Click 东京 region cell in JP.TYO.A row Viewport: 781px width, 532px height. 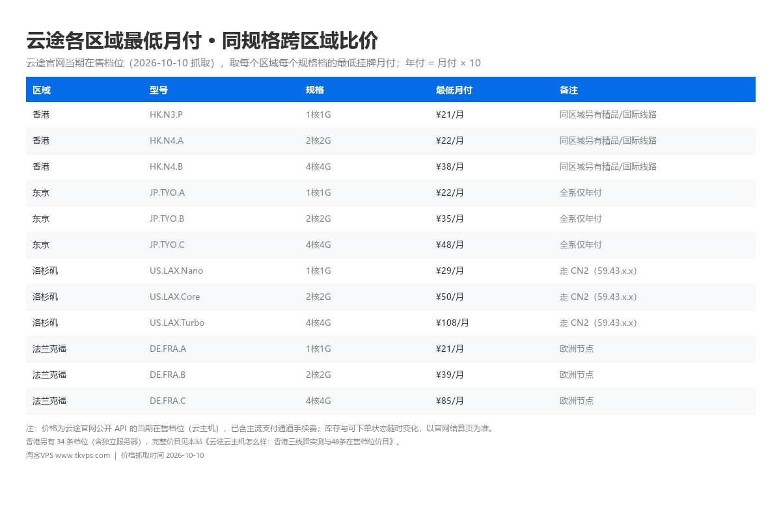coord(41,193)
